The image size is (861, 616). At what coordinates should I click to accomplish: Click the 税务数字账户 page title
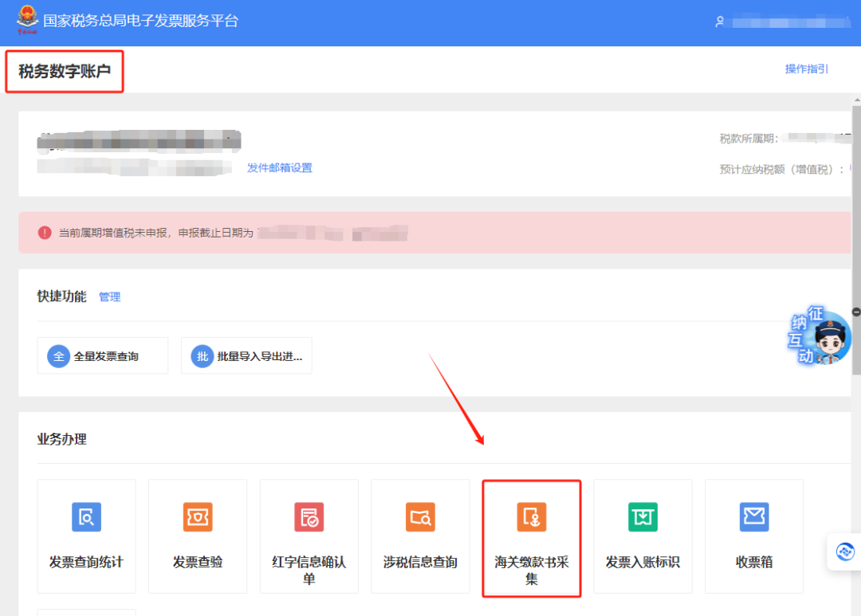pos(65,72)
